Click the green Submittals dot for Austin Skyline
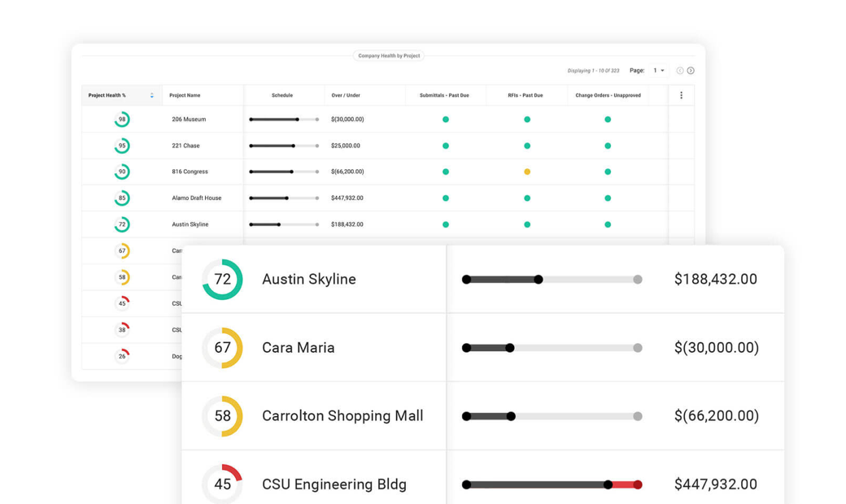 click(445, 224)
